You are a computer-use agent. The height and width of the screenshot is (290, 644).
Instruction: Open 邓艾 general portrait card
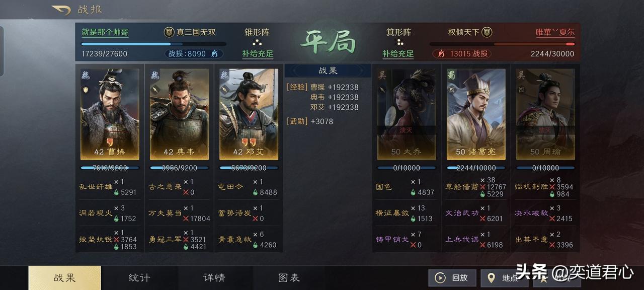coord(249,114)
